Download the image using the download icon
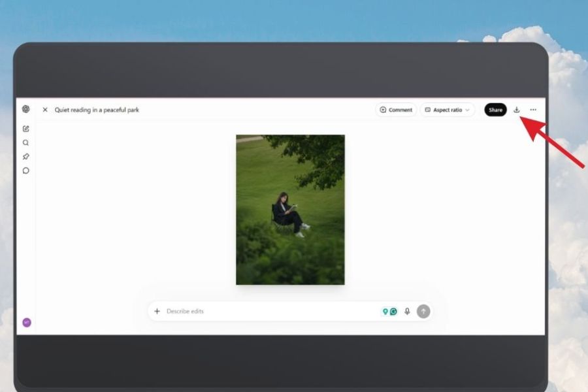This screenshot has height=392, width=588. point(516,110)
